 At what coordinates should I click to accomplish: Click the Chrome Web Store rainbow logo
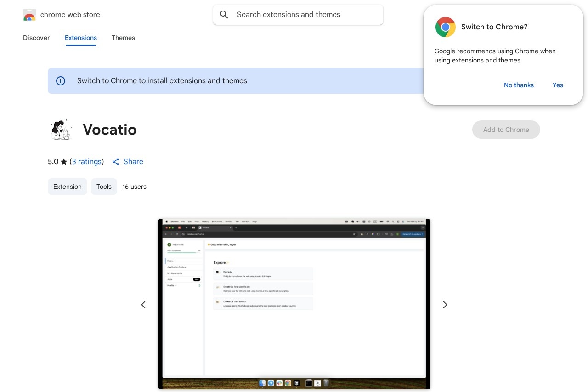tap(29, 15)
